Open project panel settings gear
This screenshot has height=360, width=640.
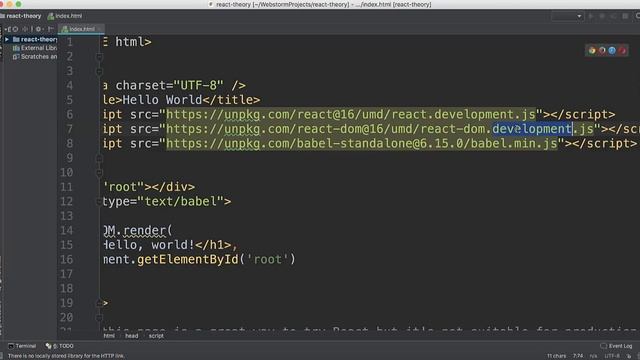click(x=38, y=29)
